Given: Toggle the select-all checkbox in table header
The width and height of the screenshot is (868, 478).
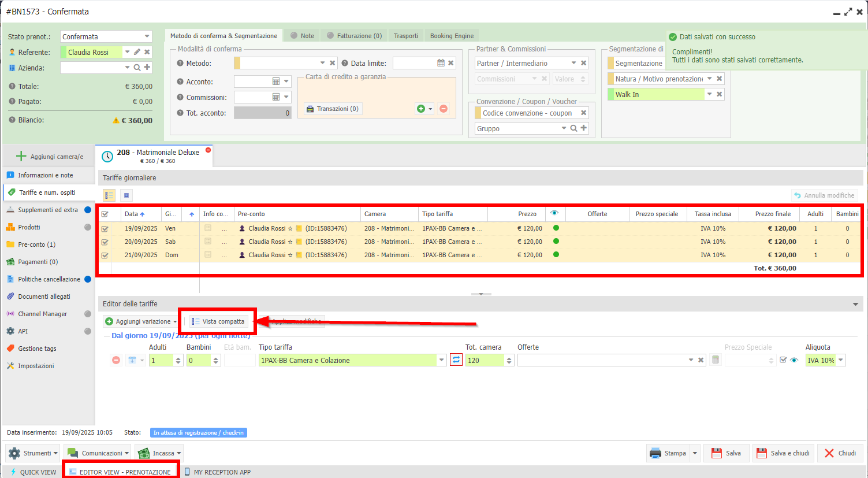Looking at the screenshot, I should pyautogui.click(x=105, y=214).
